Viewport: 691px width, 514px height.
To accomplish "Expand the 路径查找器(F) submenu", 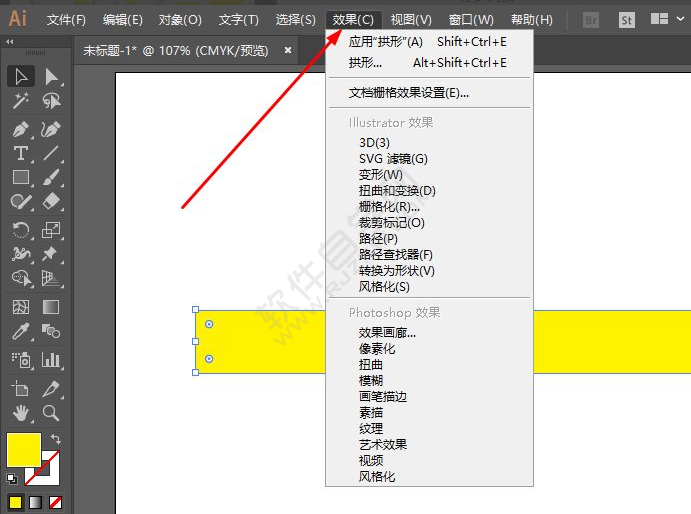I will (429, 255).
